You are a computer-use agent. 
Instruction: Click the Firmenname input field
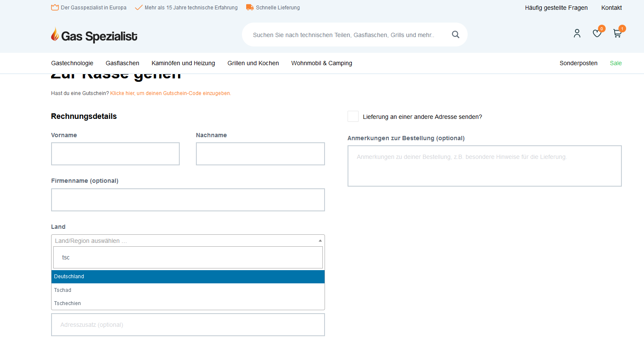[x=188, y=200]
